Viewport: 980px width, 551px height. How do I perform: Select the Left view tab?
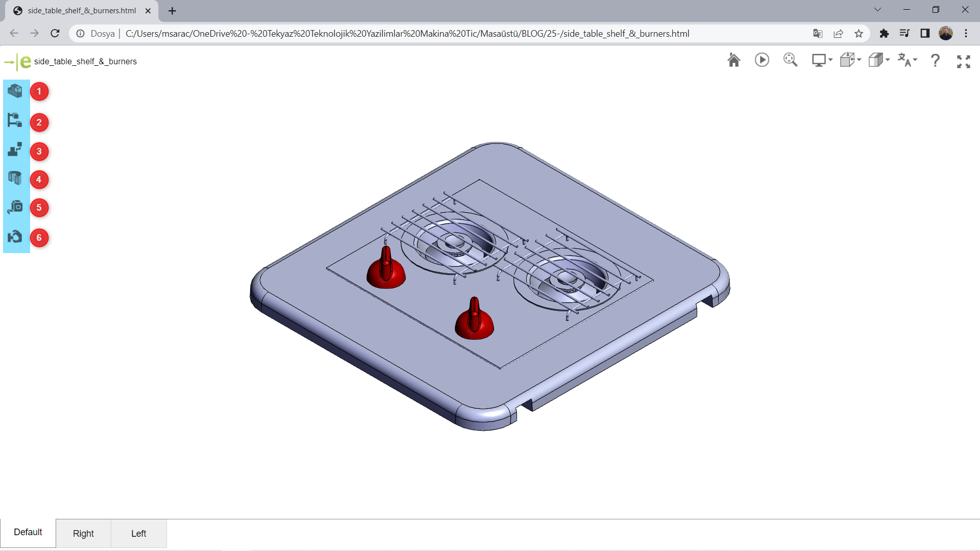click(x=138, y=533)
